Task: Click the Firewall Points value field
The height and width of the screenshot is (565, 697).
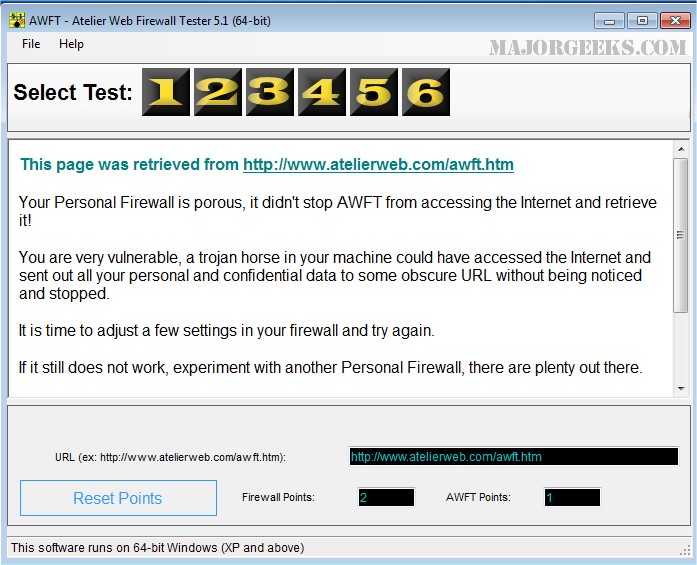Action: coord(386,497)
